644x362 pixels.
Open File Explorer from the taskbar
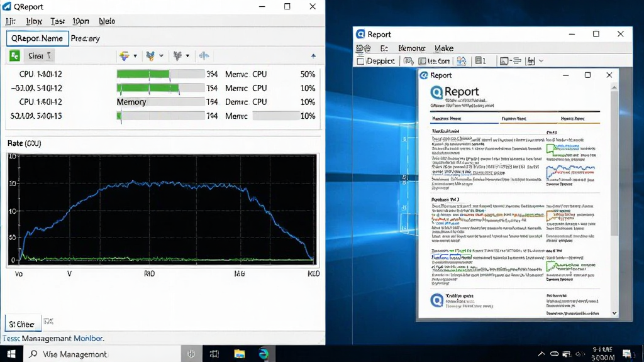240,354
